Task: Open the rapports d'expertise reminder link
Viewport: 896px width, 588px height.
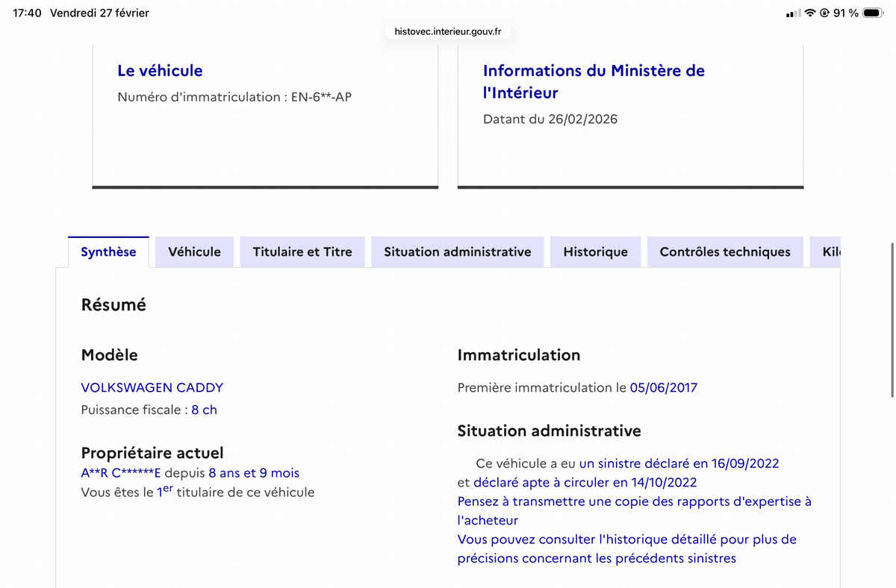Action: 634,501
